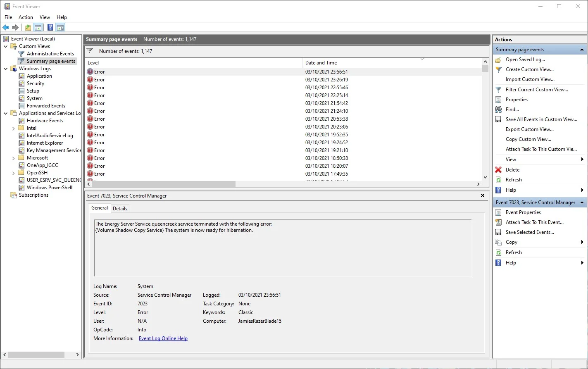Click the Event Properties icon
The height and width of the screenshot is (369, 588).
pyautogui.click(x=498, y=212)
